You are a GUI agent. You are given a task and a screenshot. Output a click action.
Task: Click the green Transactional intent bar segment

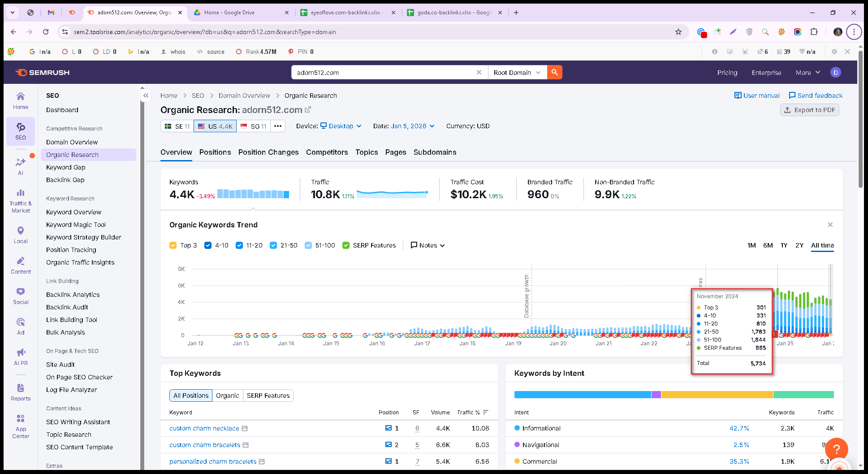click(803, 395)
